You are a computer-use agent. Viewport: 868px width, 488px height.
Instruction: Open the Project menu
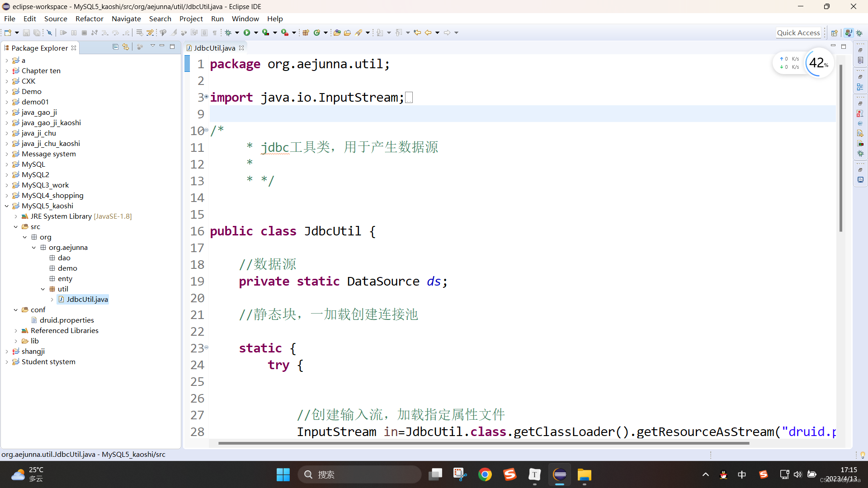tap(191, 19)
